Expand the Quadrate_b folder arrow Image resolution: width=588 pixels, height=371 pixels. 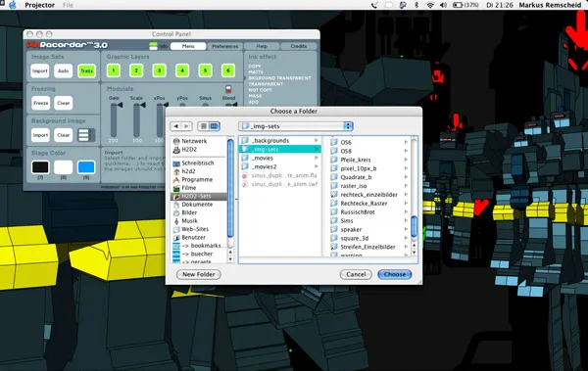pyautogui.click(x=406, y=177)
